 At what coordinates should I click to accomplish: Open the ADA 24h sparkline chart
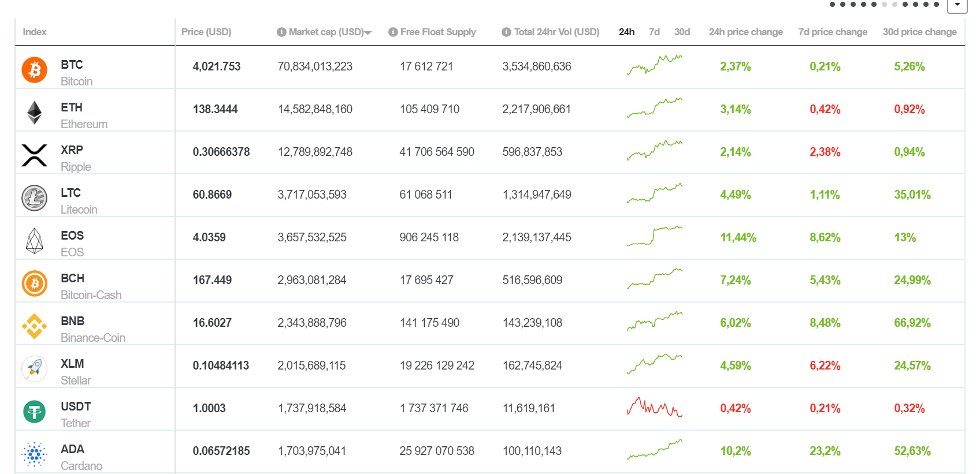point(655,450)
